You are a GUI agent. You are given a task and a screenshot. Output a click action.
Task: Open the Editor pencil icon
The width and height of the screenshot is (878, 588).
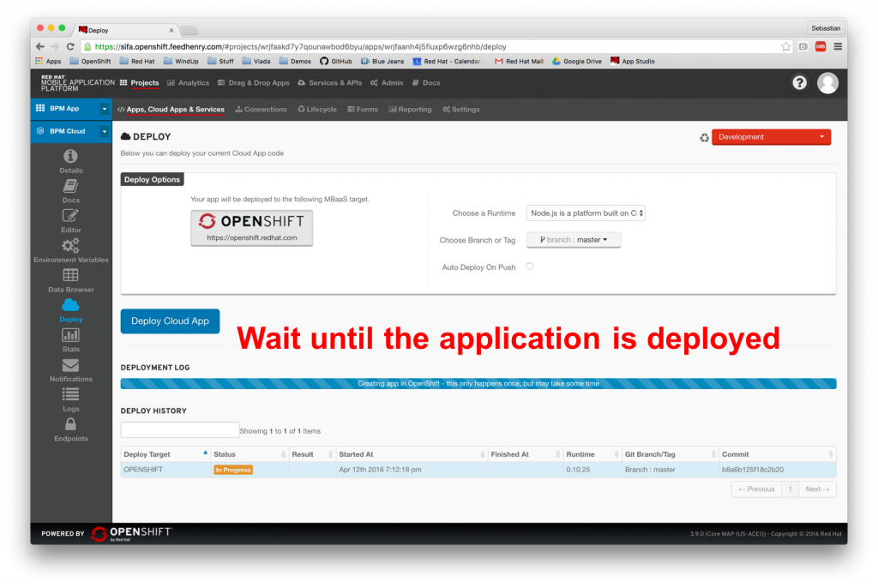[70, 216]
